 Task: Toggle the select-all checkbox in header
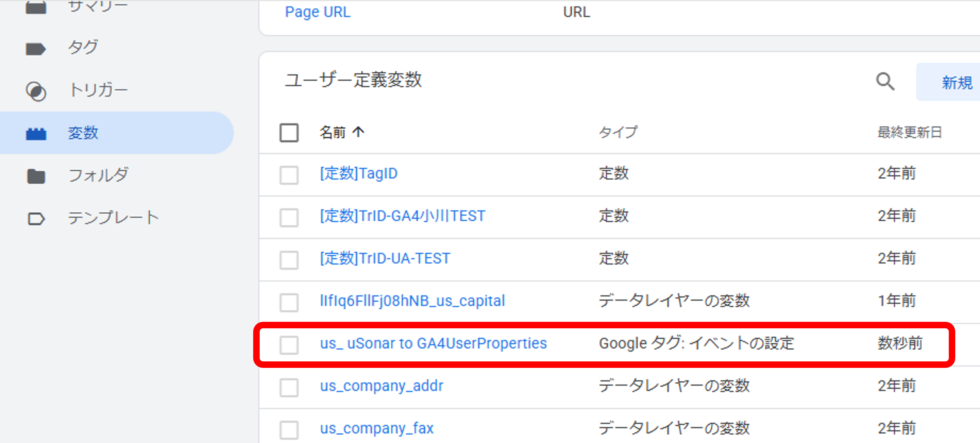tap(289, 133)
